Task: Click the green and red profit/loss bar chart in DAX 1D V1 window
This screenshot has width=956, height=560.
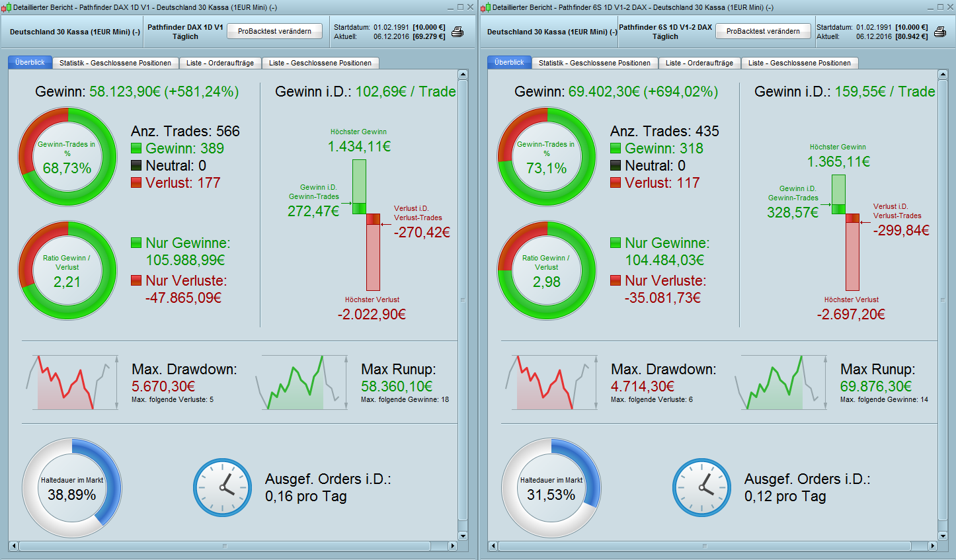Action: pyautogui.click(x=366, y=225)
